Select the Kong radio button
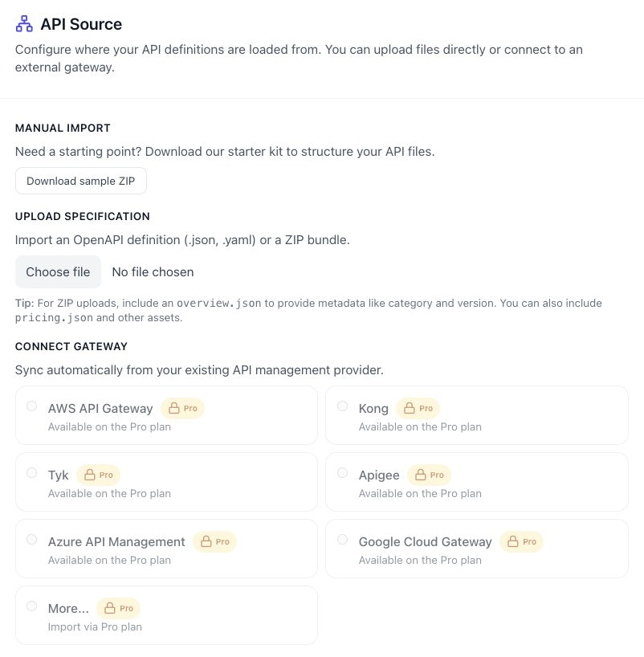 342,406
